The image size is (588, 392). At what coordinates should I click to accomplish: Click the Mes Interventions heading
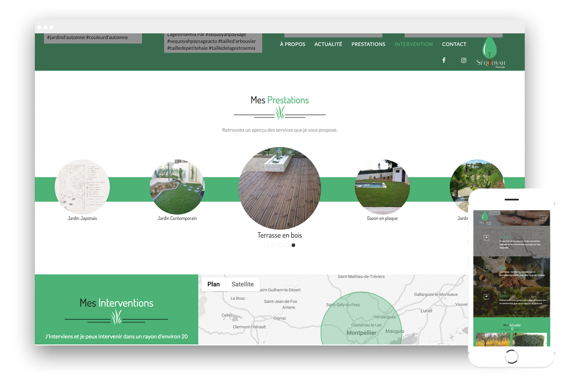point(117,303)
